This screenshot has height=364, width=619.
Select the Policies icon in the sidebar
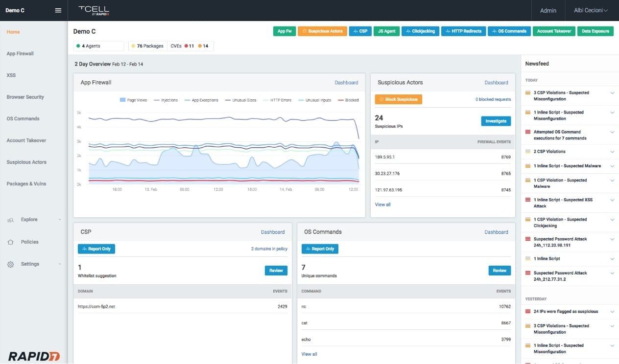tap(10, 242)
